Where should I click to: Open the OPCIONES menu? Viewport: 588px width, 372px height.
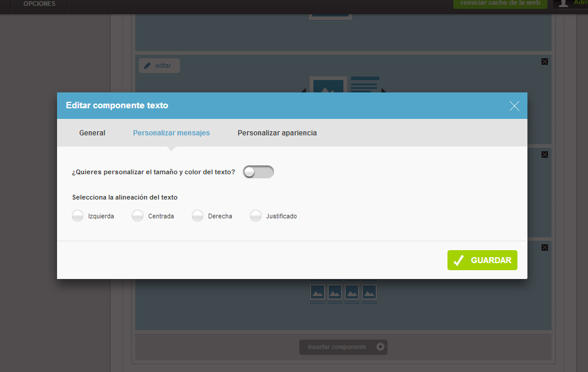[39, 4]
